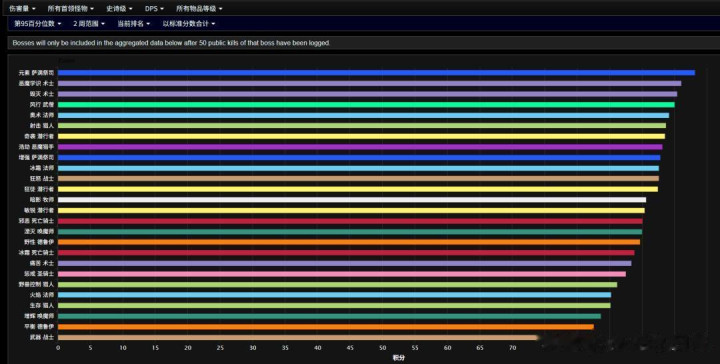Screen dimensions: 720x364
Task: Open the 第95百分位数 percentile dropdown
Action: tap(38, 23)
